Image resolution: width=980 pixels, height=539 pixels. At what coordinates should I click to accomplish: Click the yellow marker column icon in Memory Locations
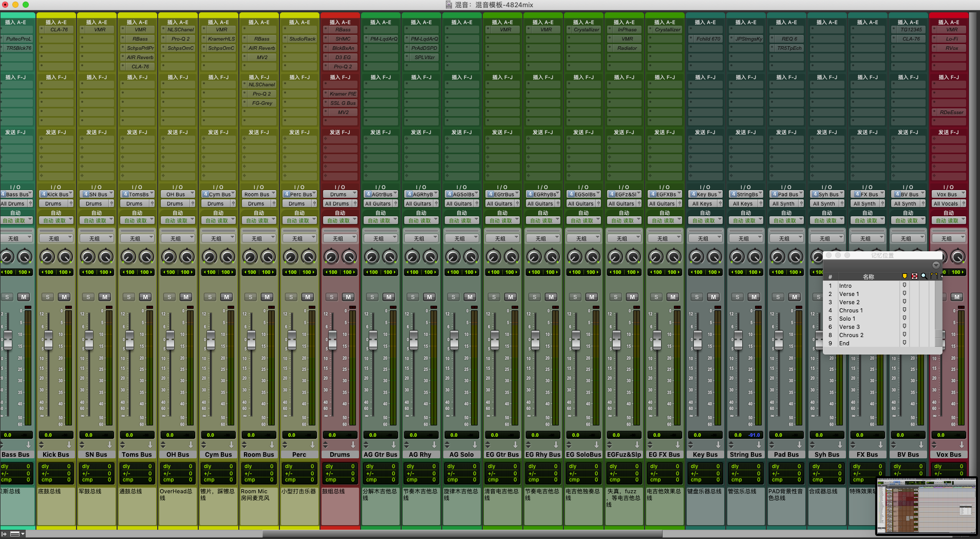904,276
